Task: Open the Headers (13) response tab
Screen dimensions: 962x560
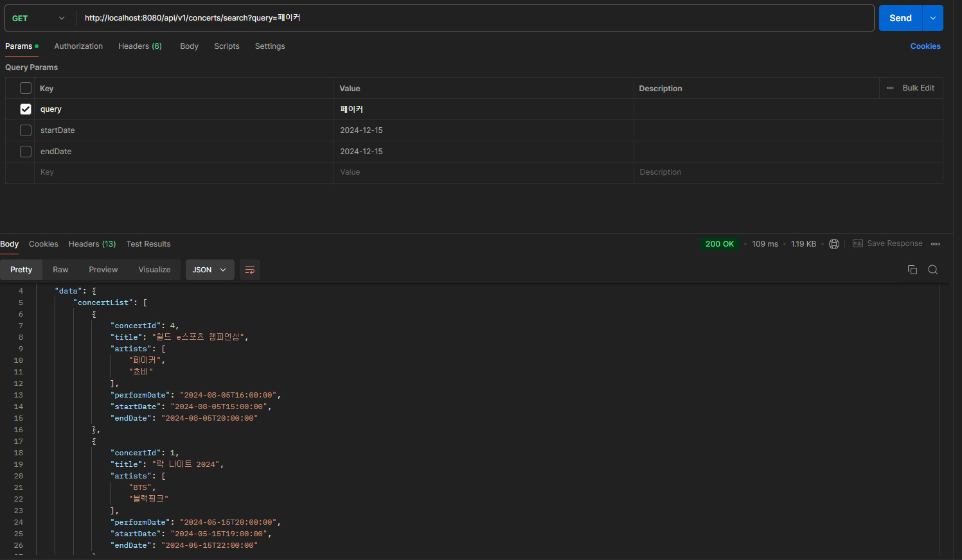Action: [92, 243]
